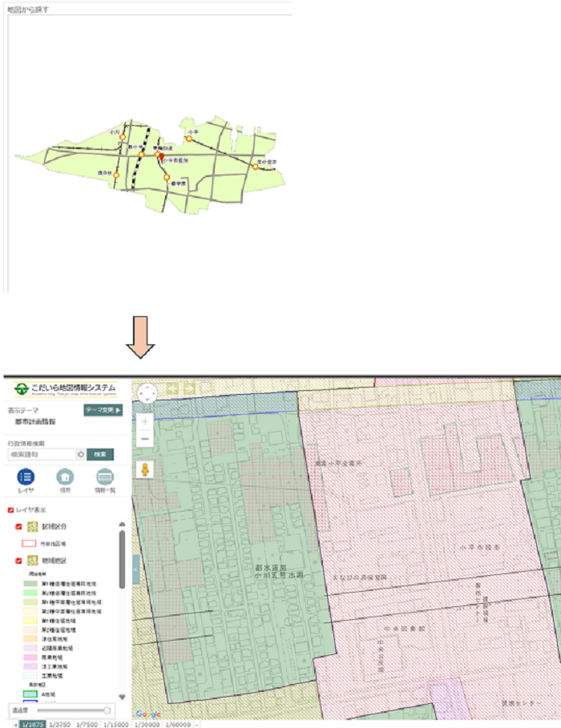The width and height of the screenshot is (561, 728).
Task: Click the こだいら地図情報システム logo link
Action: [66, 389]
